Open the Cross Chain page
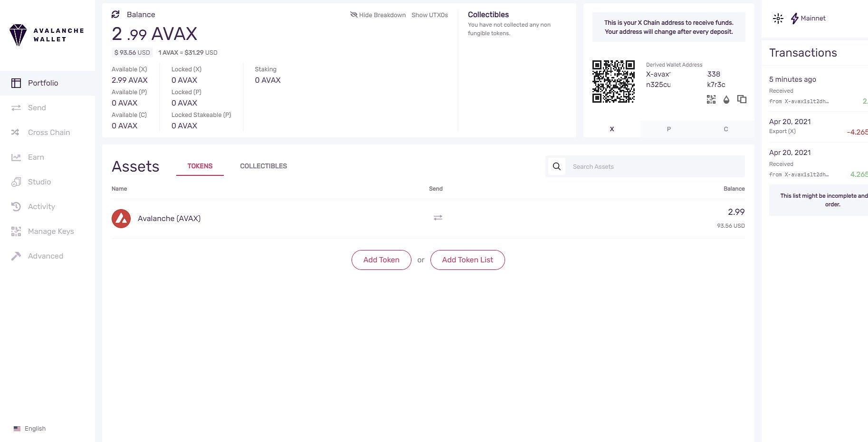 point(48,133)
